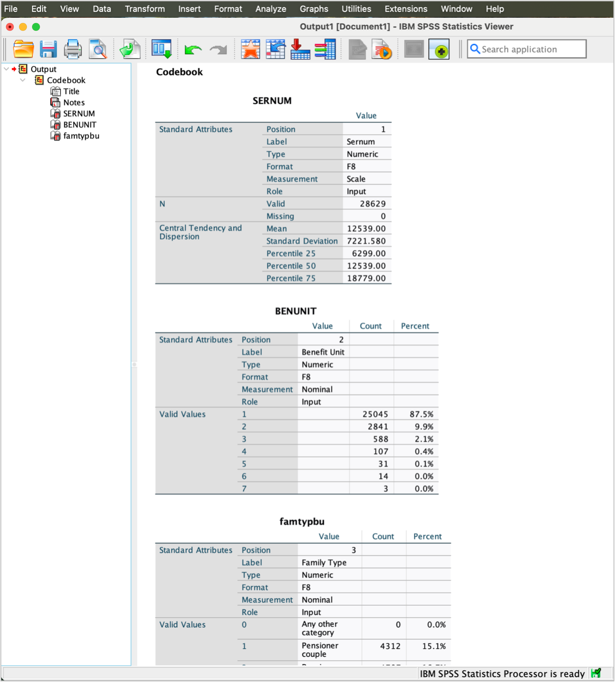Save the output with the floppy disk icon
The height and width of the screenshot is (684, 616).
pos(48,49)
